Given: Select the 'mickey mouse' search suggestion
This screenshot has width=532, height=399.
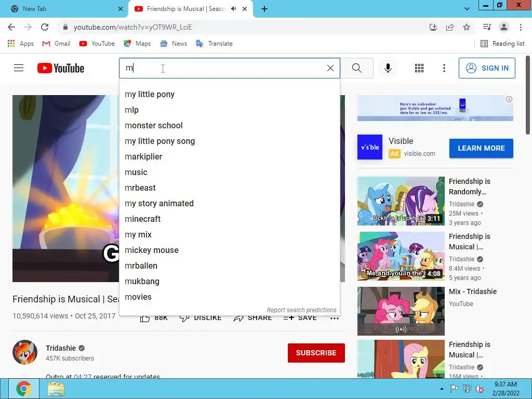Looking at the screenshot, I should 230,250.
